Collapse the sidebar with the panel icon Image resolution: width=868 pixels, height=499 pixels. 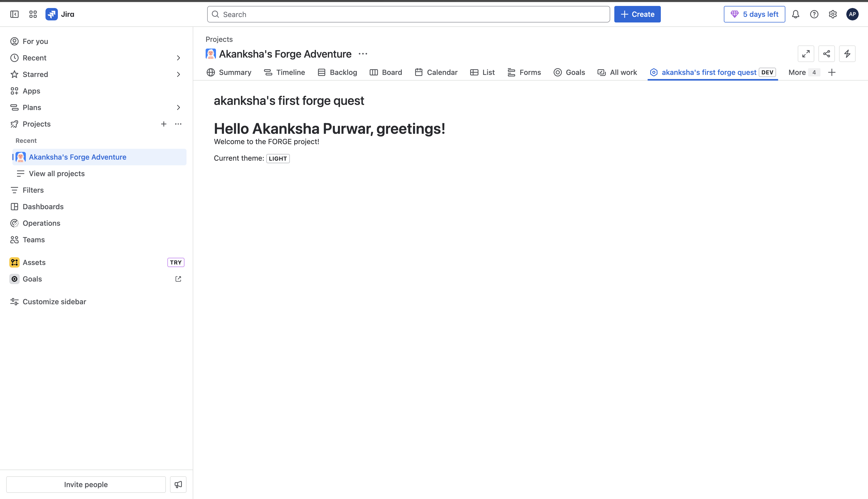click(14, 14)
